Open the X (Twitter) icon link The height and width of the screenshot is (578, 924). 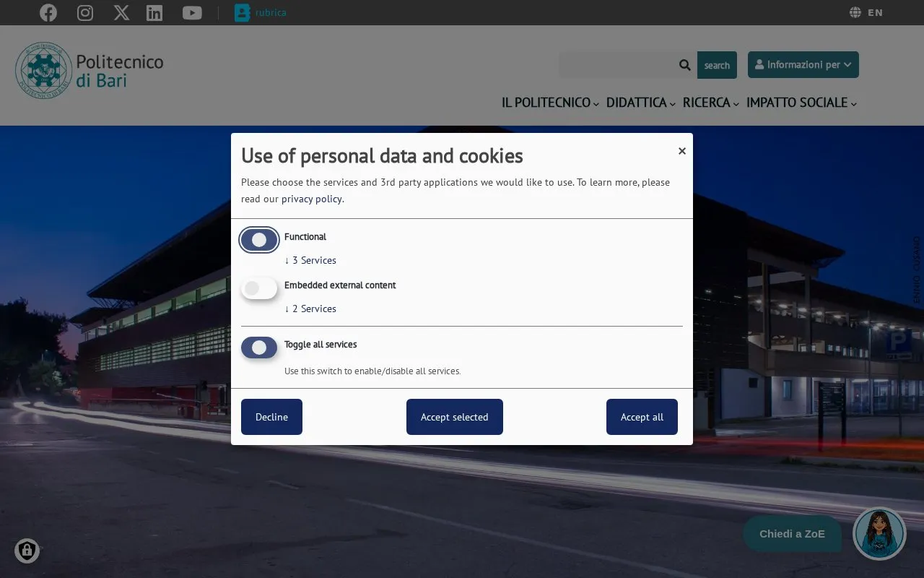coord(121,12)
